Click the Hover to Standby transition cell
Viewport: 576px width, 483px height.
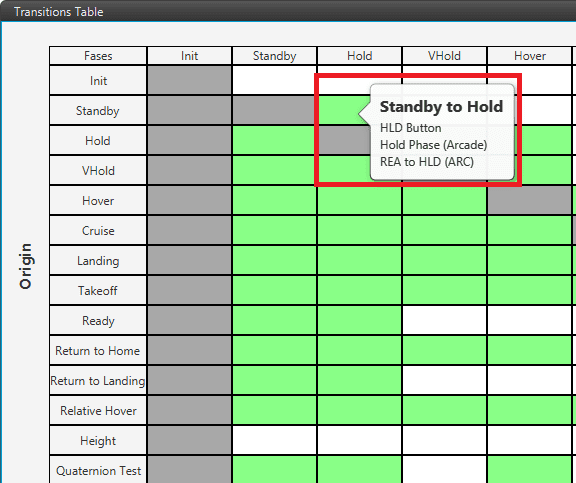274,201
